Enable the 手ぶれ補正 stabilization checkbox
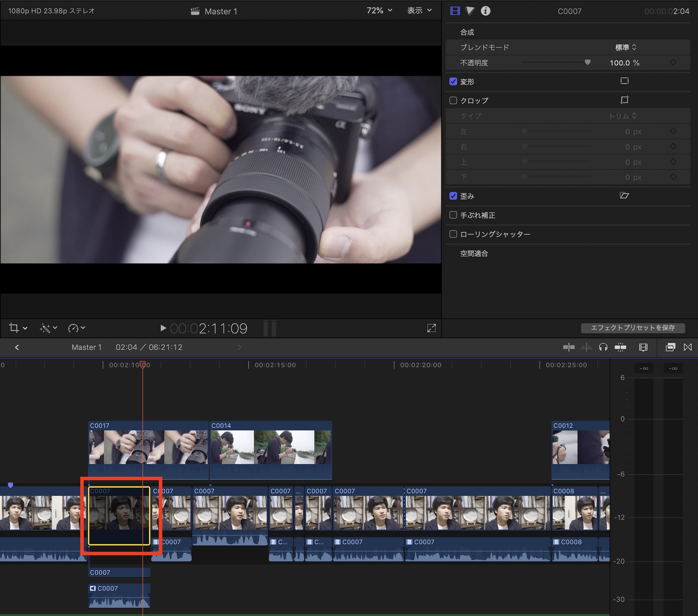Screen dimensions: 698x616 (453, 215)
